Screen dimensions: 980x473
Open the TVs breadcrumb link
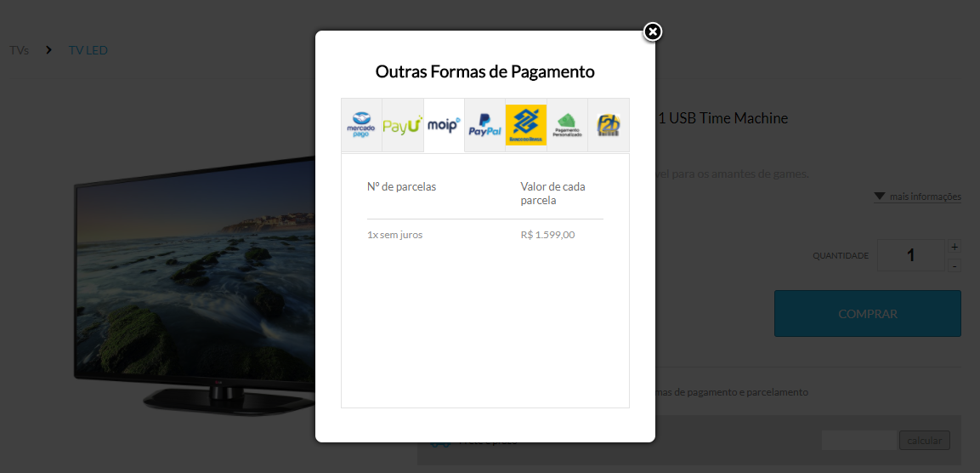coord(20,50)
